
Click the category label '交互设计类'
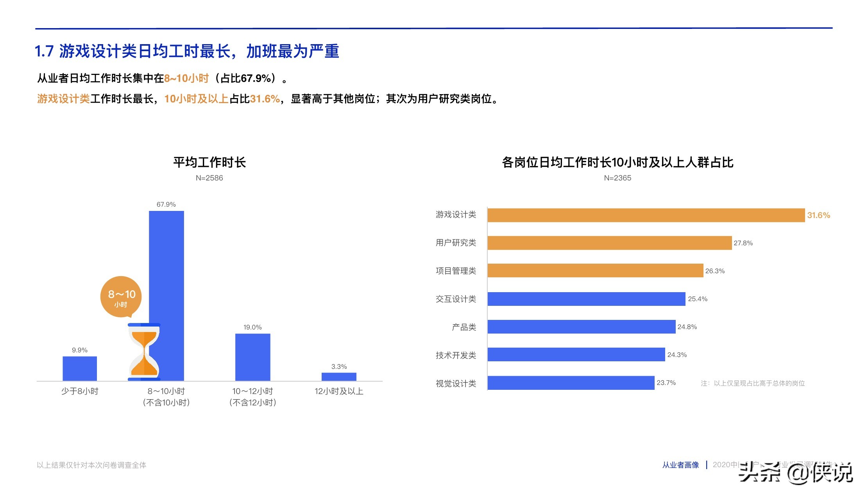456,299
